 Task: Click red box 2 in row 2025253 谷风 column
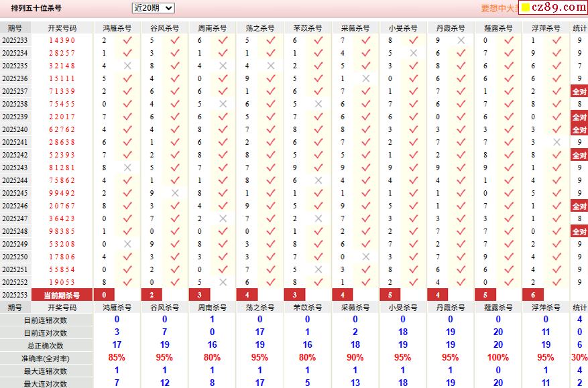click(152, 295)
